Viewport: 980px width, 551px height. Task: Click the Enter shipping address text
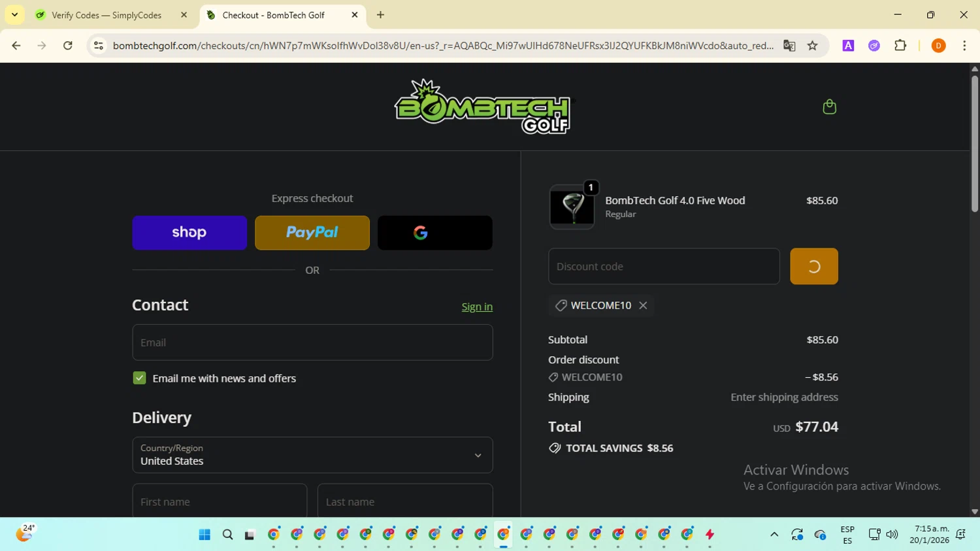(x=784, y=397)
